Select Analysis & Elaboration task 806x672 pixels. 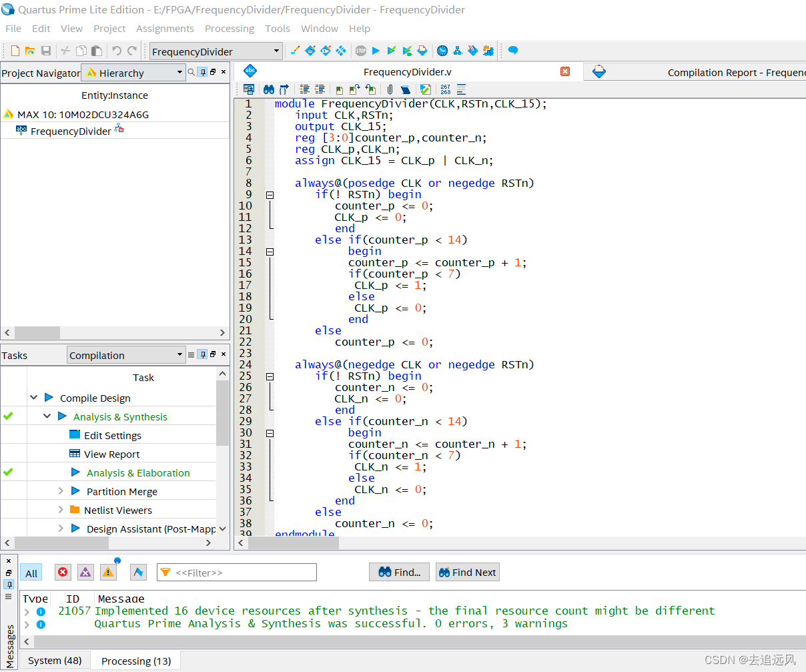138,472
